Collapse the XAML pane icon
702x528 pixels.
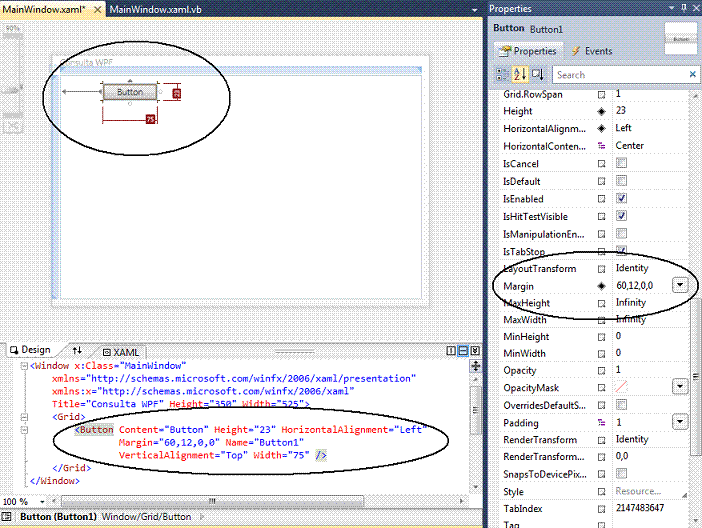click(x=475, y=351)
